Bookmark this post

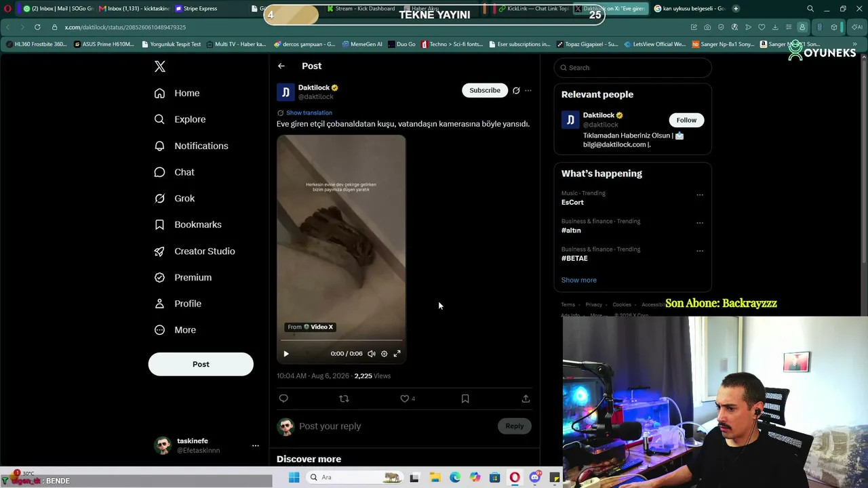465,399
